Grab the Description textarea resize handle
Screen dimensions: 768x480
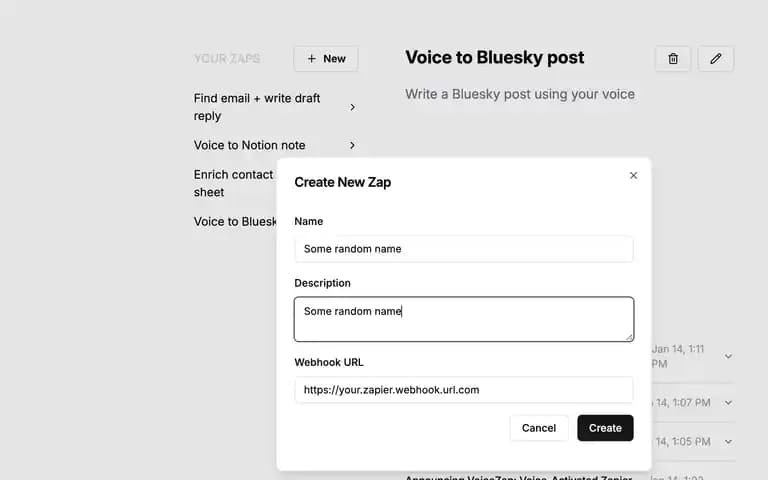point(629,337)
